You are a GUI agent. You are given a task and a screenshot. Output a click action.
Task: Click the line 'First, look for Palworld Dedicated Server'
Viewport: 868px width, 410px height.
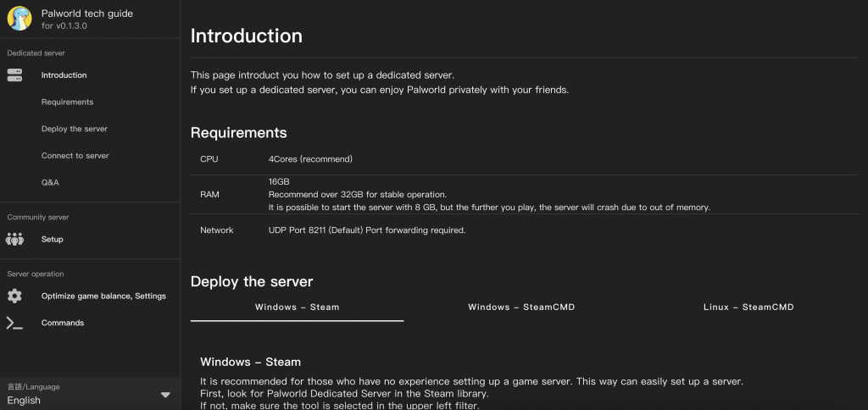point(344,394)
